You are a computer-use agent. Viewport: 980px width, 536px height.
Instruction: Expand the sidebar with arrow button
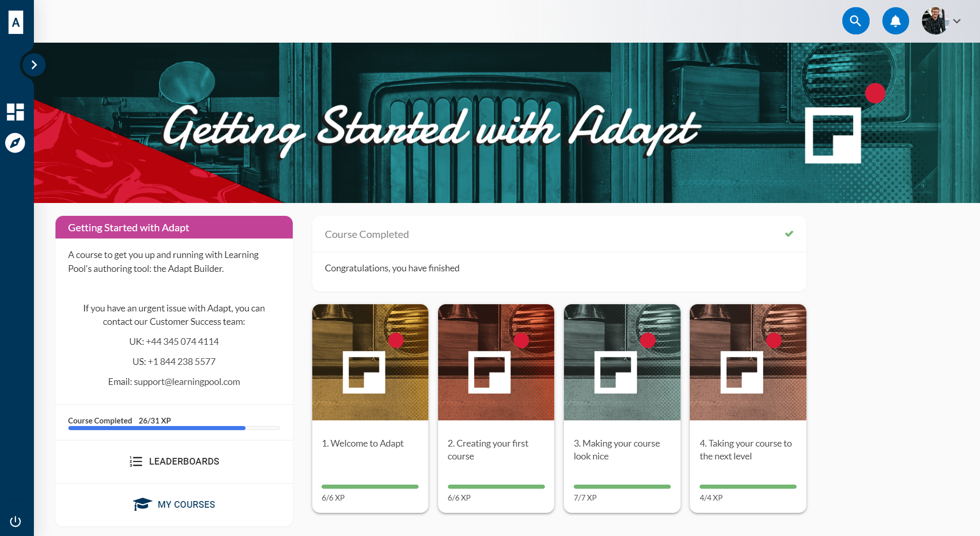pos(34,65)
